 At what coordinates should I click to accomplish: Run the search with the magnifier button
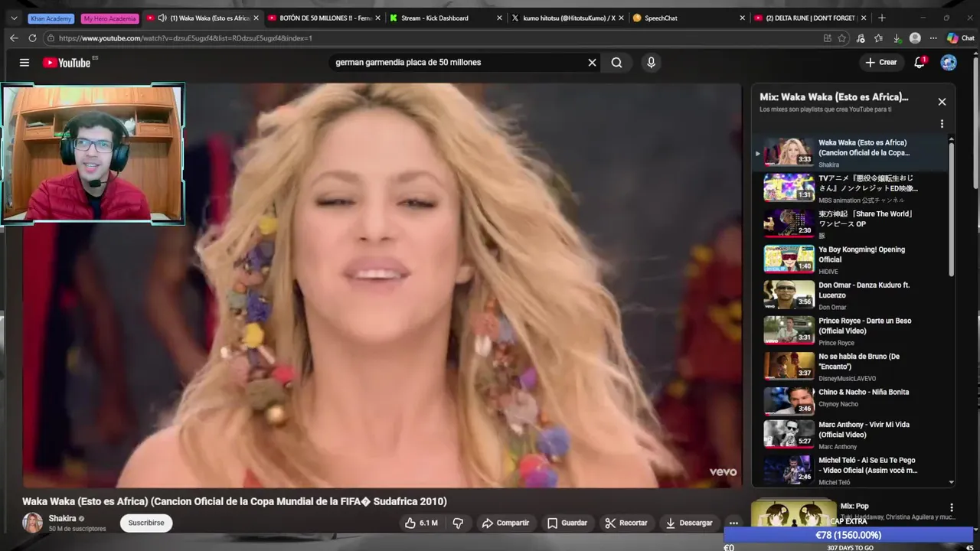(x=616, y=63)
